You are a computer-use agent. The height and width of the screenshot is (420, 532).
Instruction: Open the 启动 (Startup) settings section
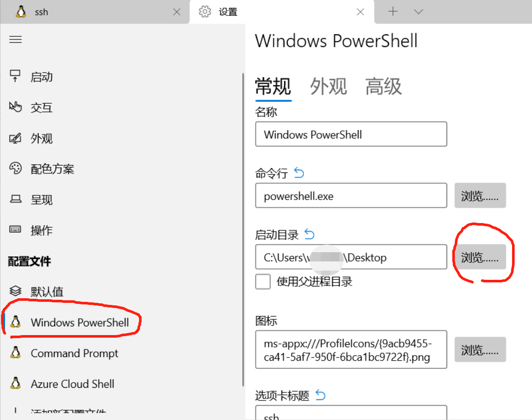pos(41,77)
